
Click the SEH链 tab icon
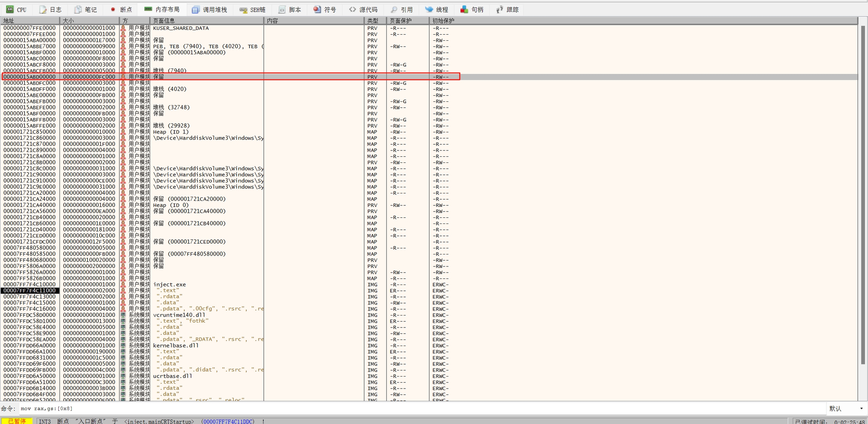pos(243,9)
